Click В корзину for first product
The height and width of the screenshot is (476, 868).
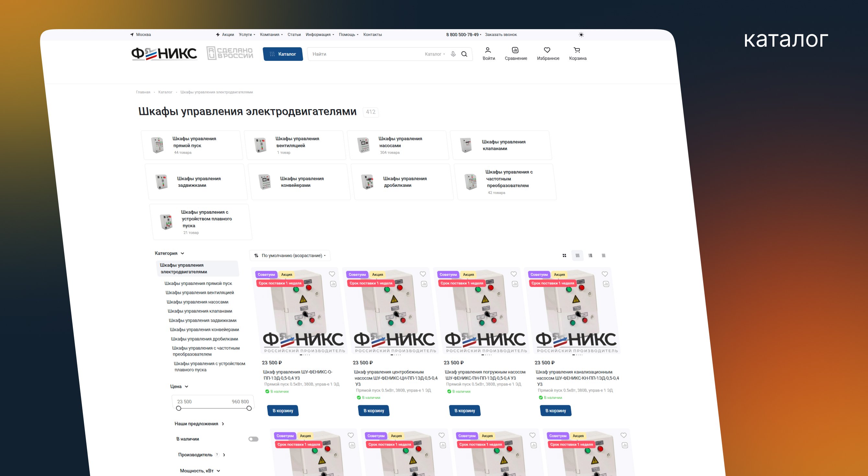(x=283, y=411)
